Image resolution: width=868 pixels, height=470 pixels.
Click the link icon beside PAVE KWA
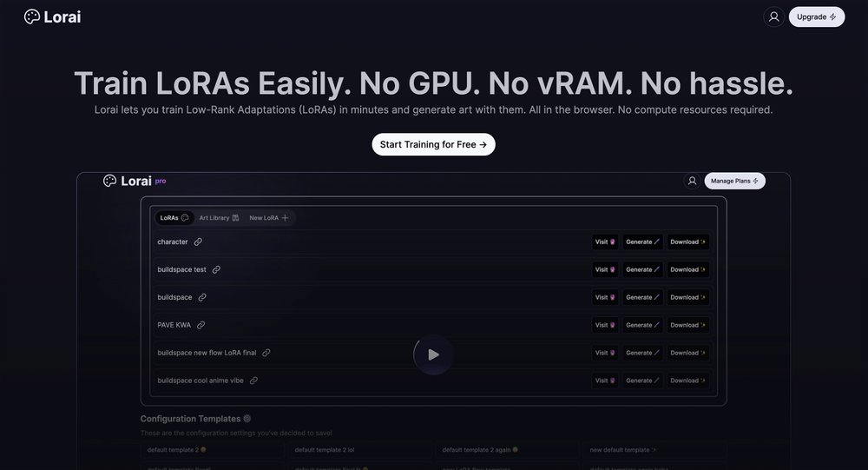click(201, 325)
